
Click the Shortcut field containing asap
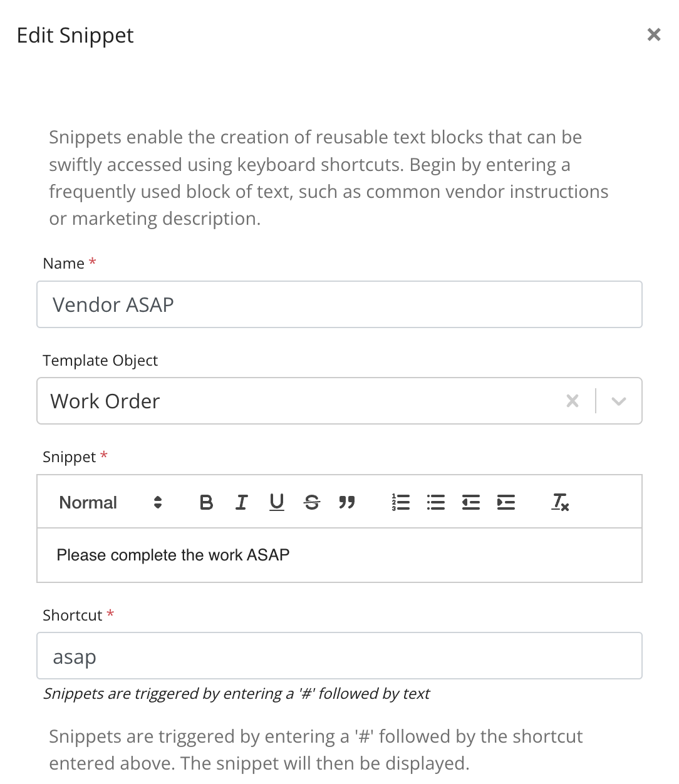(339, 656)
